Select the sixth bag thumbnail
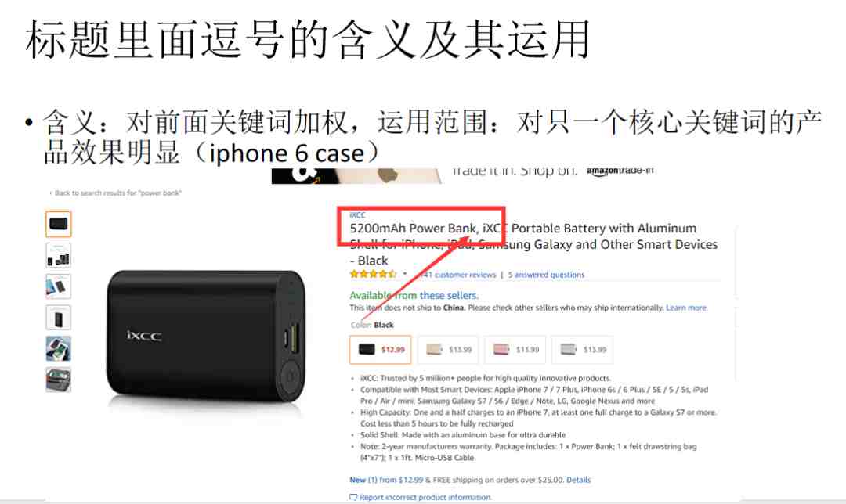This screenshot has width=846, height=504. coord(58,380)
